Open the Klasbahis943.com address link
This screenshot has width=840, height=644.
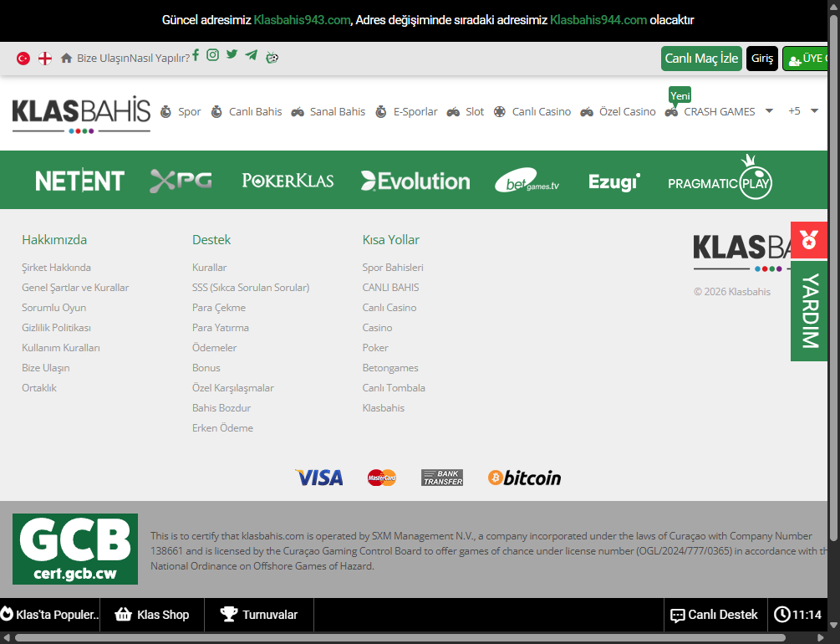pyautogui.click(x=302, y=20)
